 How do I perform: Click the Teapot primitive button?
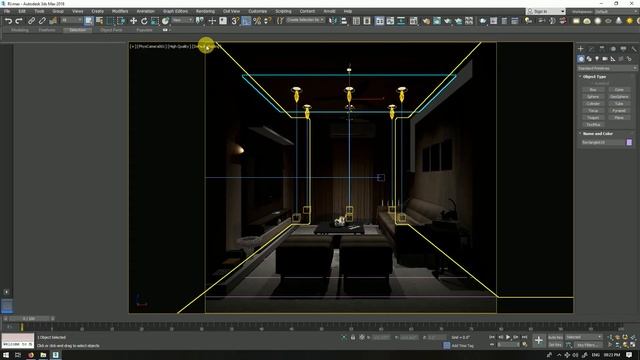(x=593, y=118)
